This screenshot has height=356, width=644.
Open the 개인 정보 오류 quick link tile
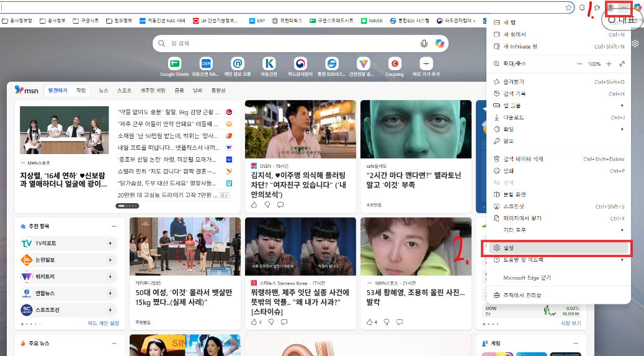[x=238, y=66]
